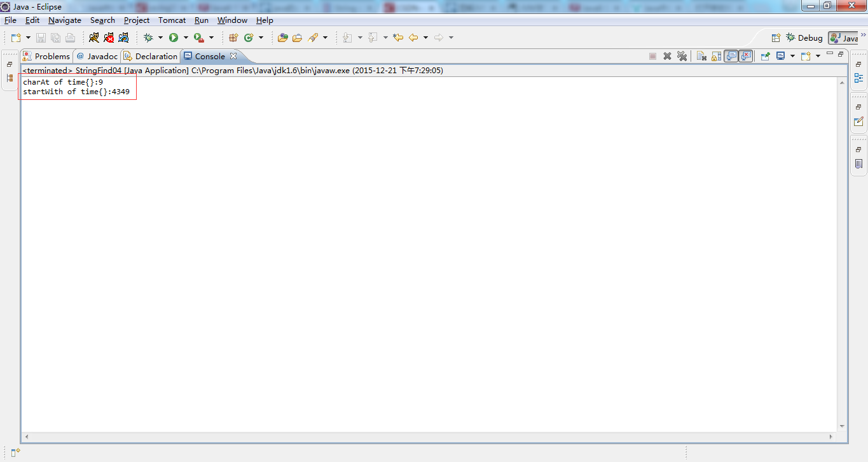Open the Project menu
Screen dimensions: 868x462
pyautogui.click(x=137, y=20)
